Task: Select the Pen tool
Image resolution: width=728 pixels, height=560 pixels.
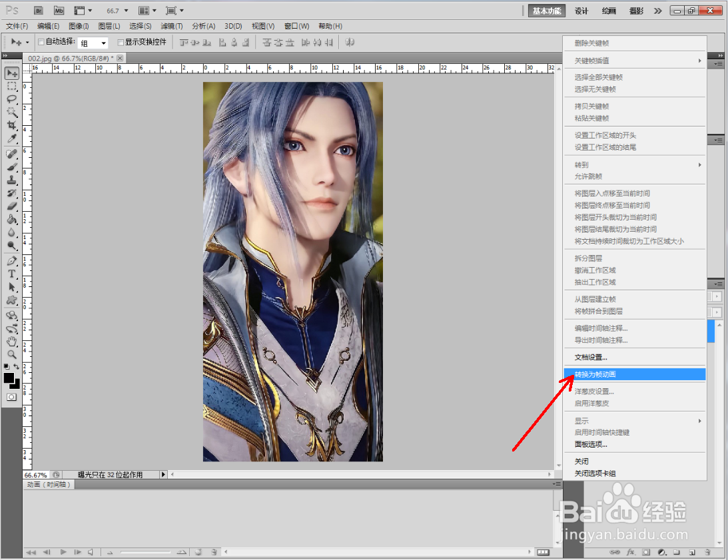Action: point(11,260)
